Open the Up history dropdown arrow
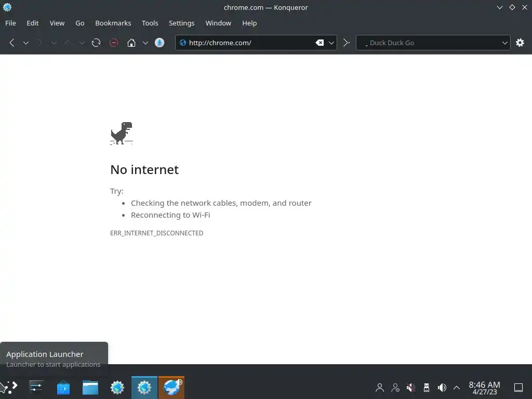The width and height of the screenshot is (532, 399). point(82,43)
